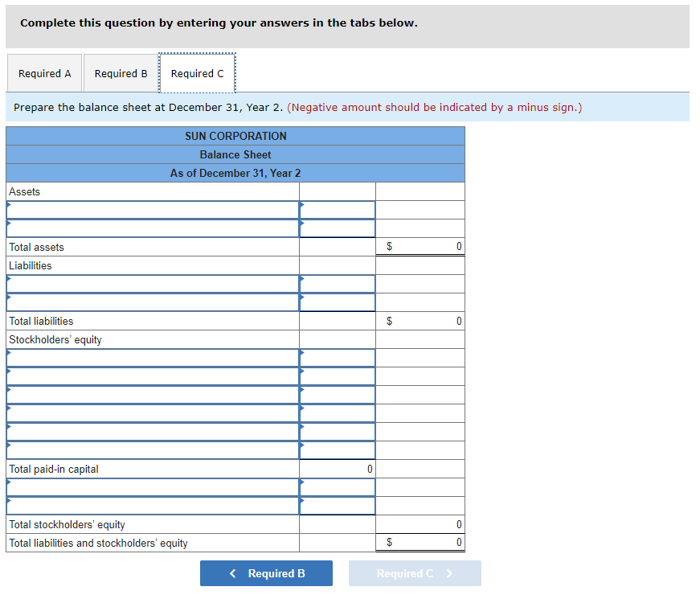Click amount field directly below Total paid-in capital

click(338, 487)
